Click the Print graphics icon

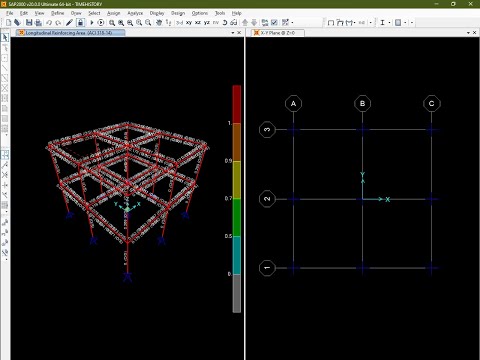(x=38, y=22)
